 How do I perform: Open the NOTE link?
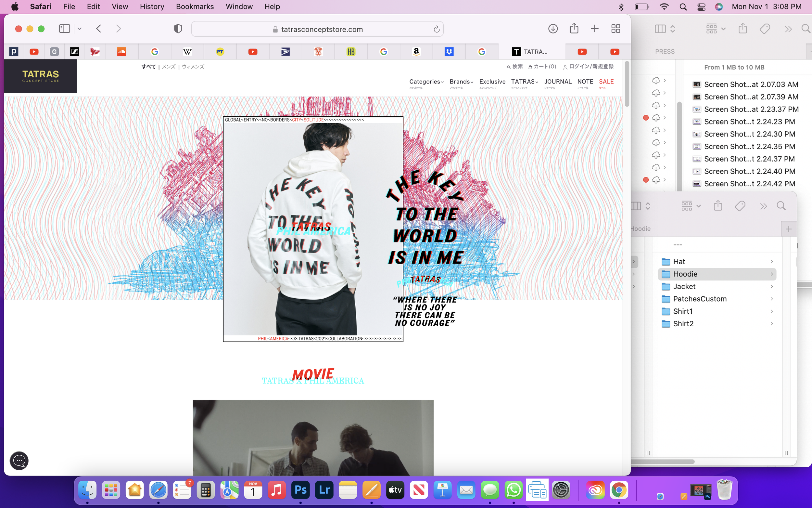click(x=585, y=82)
